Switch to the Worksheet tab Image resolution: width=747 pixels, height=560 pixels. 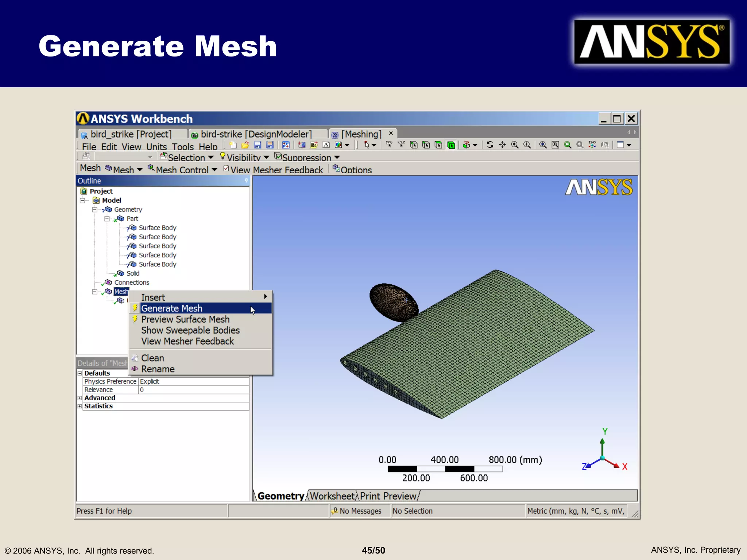coord(332,496)
